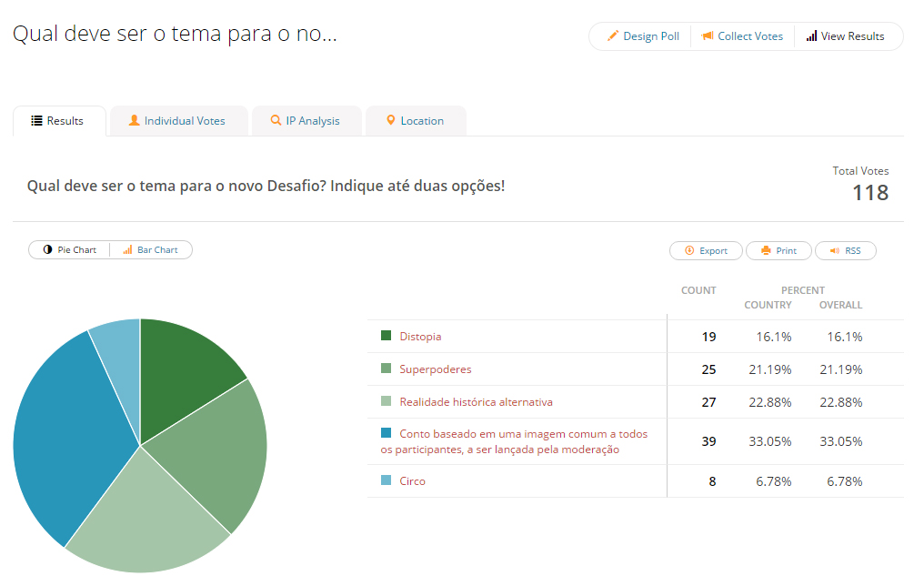Click the magnifier icon on IP Analysis

[276, 120]
